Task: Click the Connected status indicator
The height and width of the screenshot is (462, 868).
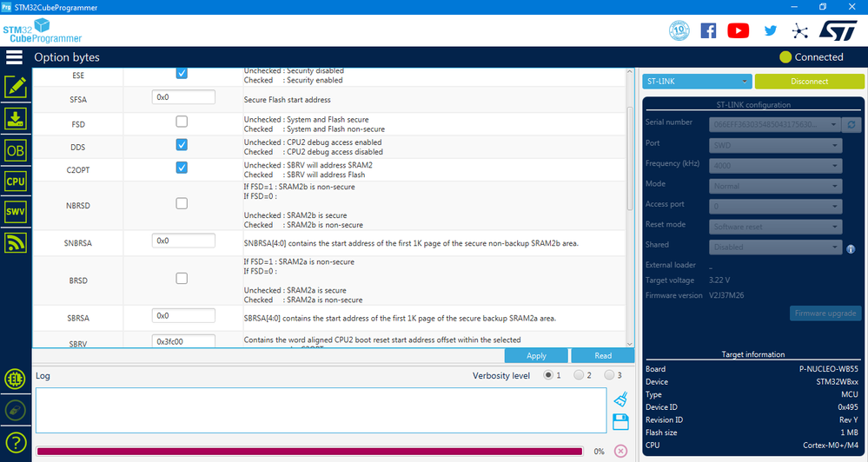Action: coord(812,57)
